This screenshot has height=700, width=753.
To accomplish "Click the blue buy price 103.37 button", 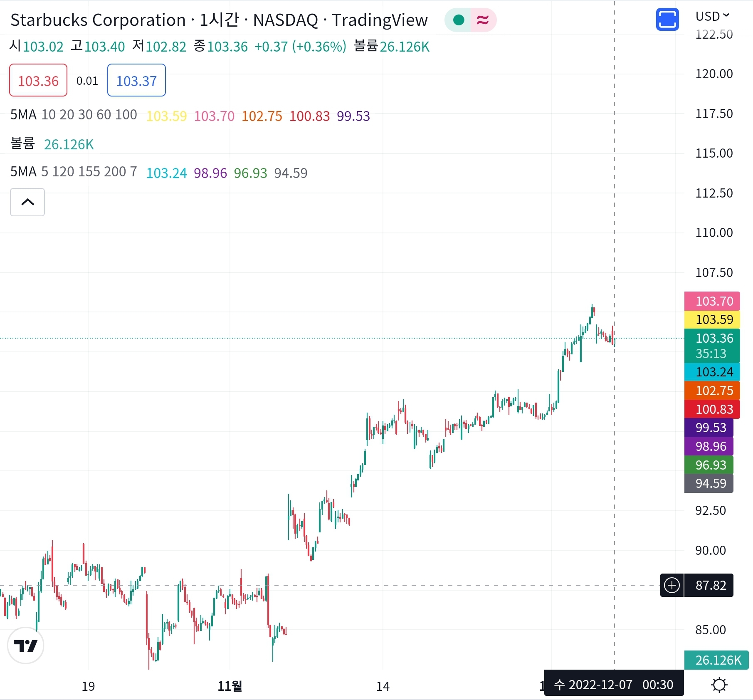I will 136,80.
